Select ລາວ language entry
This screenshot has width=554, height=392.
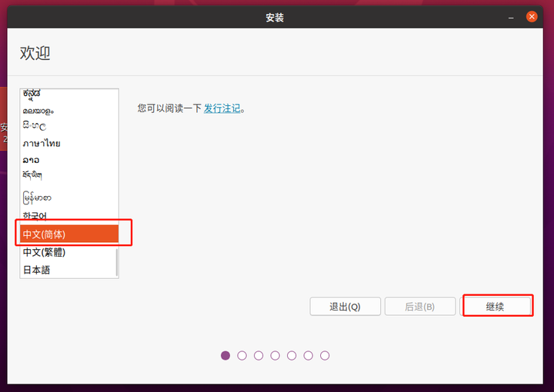tap(69, 160)
